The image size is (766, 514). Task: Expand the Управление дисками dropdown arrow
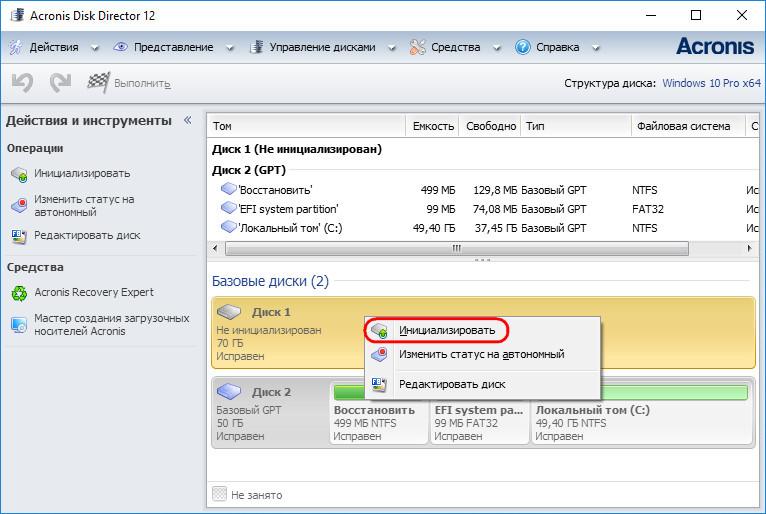pos(392,48)
